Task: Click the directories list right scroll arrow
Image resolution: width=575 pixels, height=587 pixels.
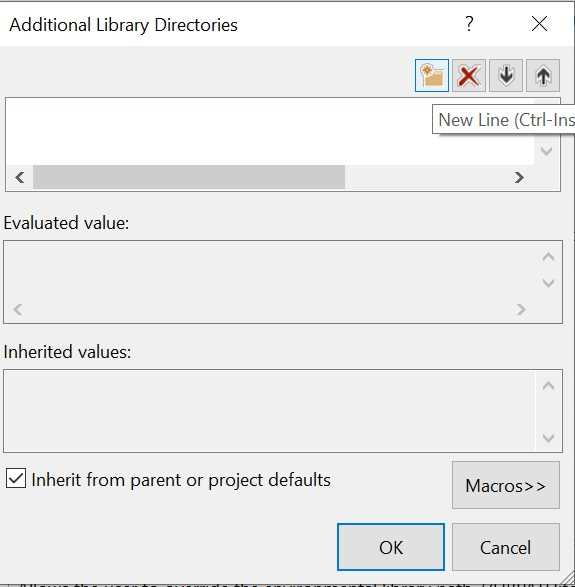Action: tap(519, 177)
